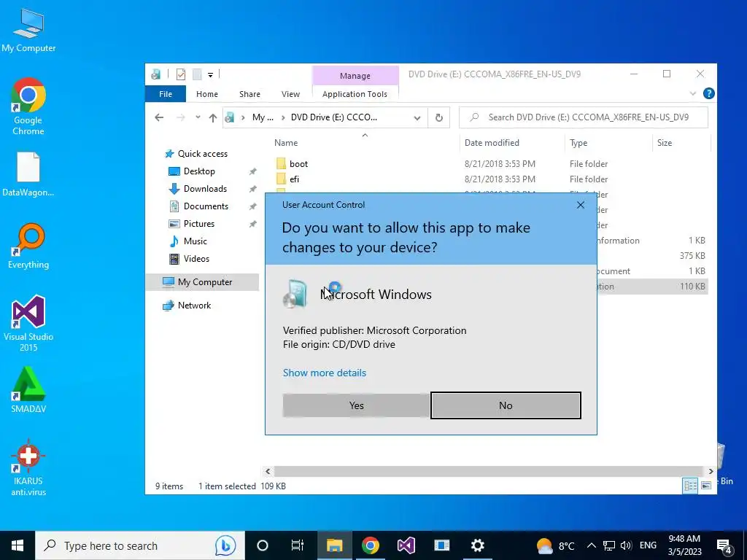This screenshot has height=560, width=747.
Task: Open Task View on taskbar
Action: click(x=298, y=545)
